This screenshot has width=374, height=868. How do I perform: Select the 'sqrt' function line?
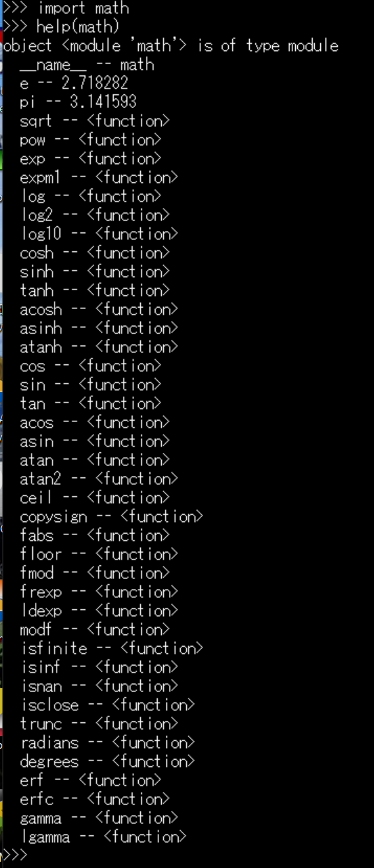tap(95, 121)
